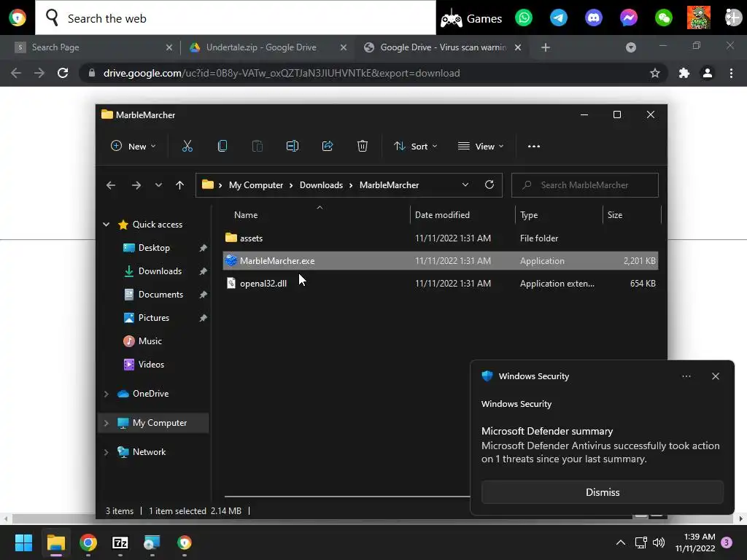The image size is (747, 560).
Task: Close the Windows Security notification
Action: point(715,376)
